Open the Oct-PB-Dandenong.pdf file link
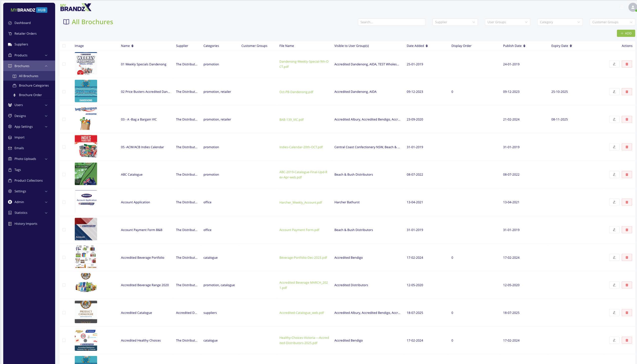637x364 pixels. (x=296, y=92)
